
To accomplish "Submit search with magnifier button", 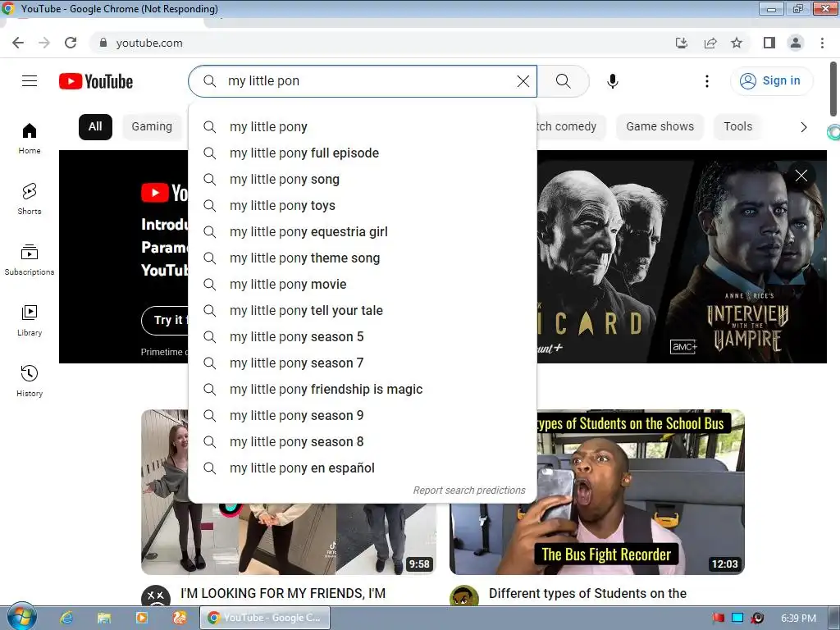I will 563,81.
